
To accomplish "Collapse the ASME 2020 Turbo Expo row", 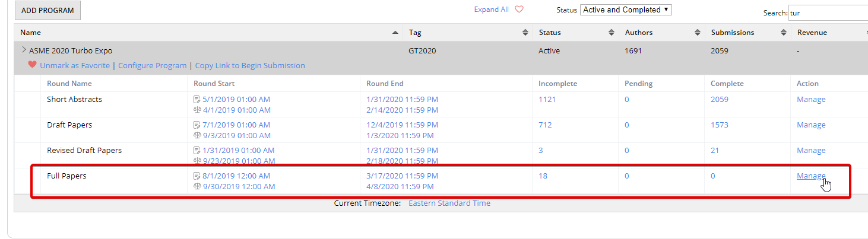I will 24,50.
